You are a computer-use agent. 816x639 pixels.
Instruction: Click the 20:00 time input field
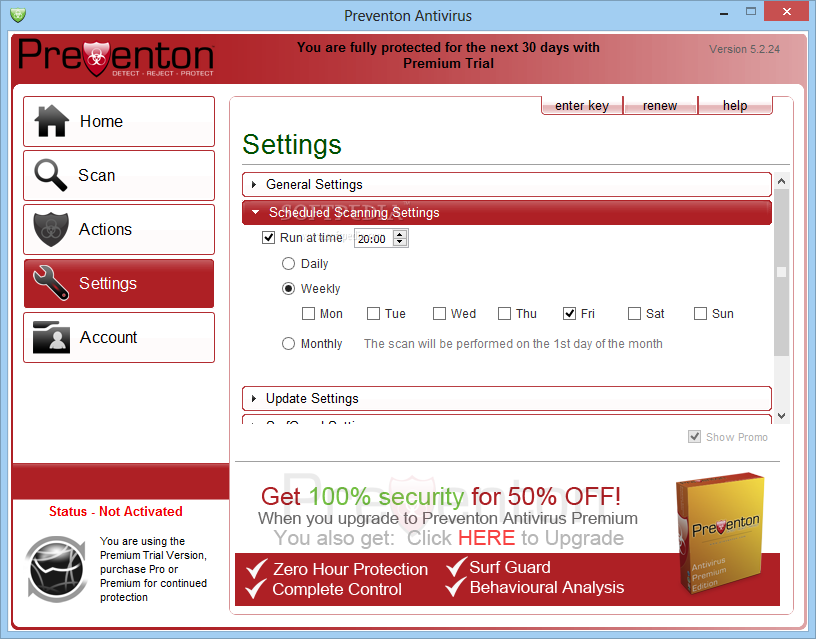pyautogui.click(x=374, y=238)
